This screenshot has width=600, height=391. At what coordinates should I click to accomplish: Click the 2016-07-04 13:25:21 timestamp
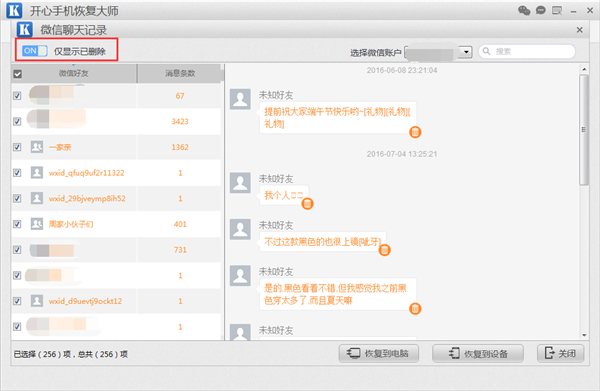[402, 154]
